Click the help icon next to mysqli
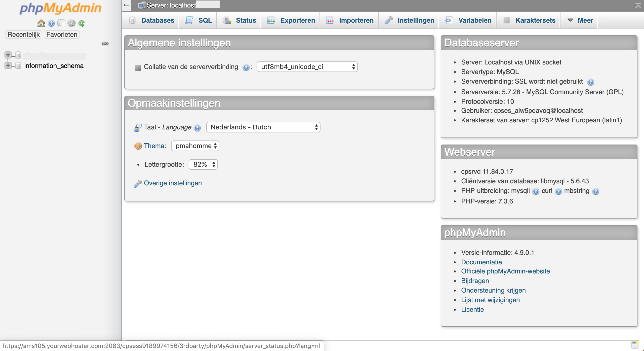 [536, 191]
